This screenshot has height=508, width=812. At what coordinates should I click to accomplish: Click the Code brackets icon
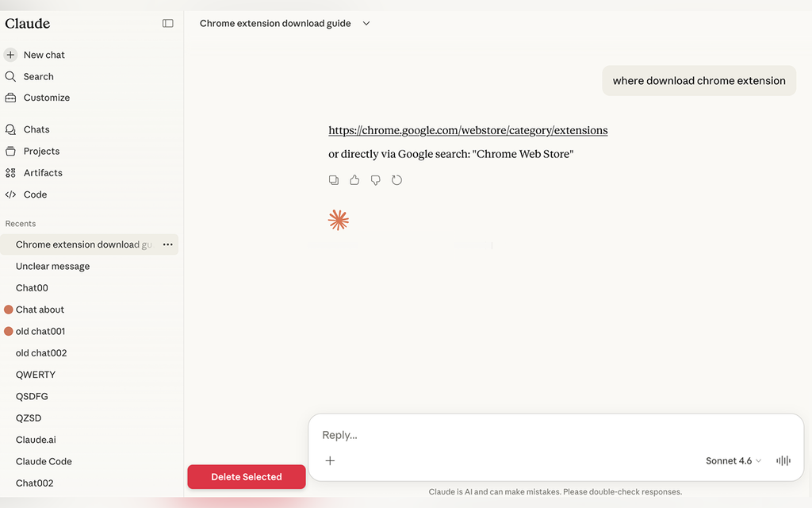coord(10,195)
